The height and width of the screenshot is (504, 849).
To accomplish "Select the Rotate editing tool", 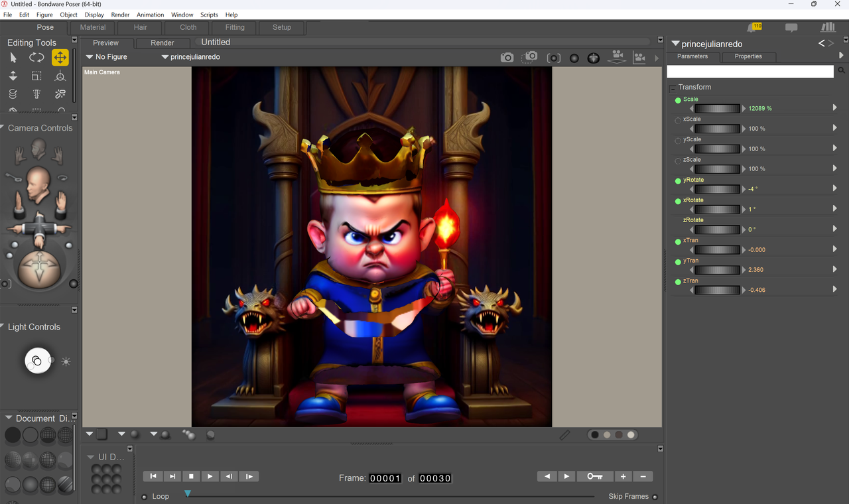I will pyautogui.click(x=36, y=58).
